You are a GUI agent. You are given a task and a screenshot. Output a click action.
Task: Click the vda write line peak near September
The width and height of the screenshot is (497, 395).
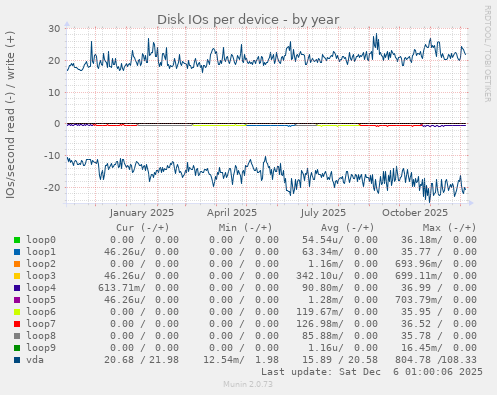376,34
